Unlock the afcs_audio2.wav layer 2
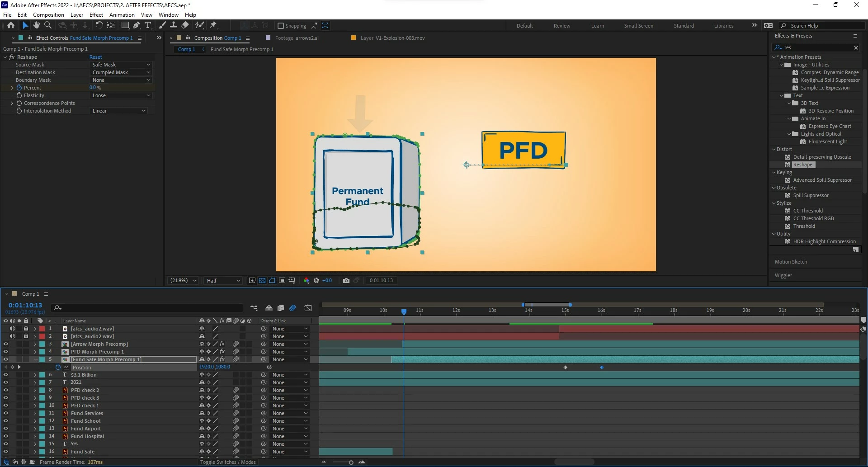 pos(26,336)
